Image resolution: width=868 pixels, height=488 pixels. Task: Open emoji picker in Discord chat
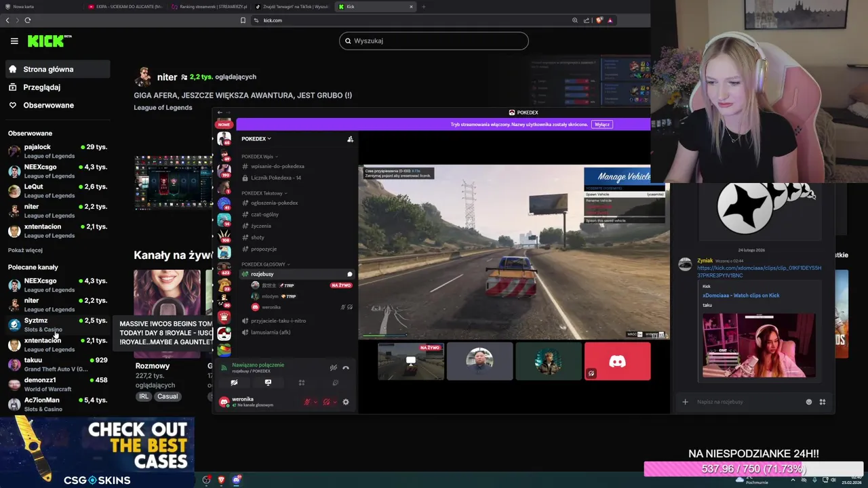pyautogui.click(x=809, y=402)
